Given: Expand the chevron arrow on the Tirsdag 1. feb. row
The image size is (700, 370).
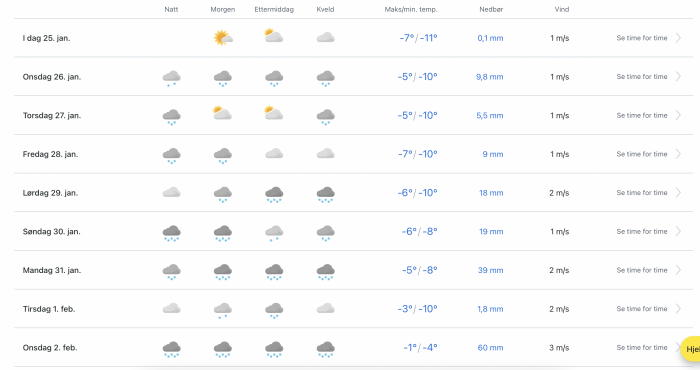Looking at the screenshot, I should pyautogui.click(x=678, y=309).
